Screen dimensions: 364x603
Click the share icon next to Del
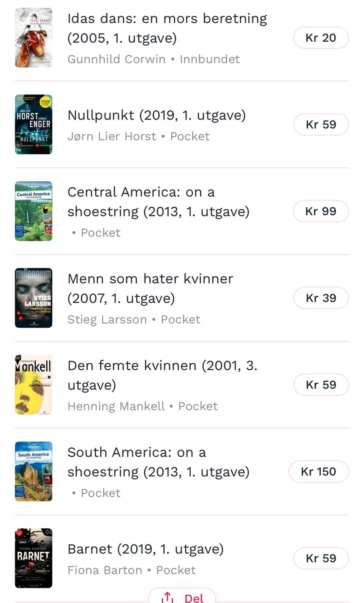tap(167, 598)
